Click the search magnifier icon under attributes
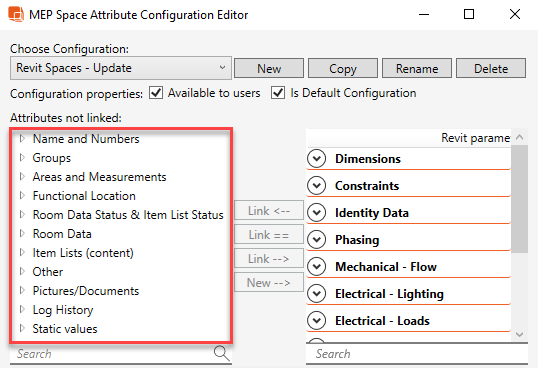This screenshot has height=368, width=538. coord(221,353)
